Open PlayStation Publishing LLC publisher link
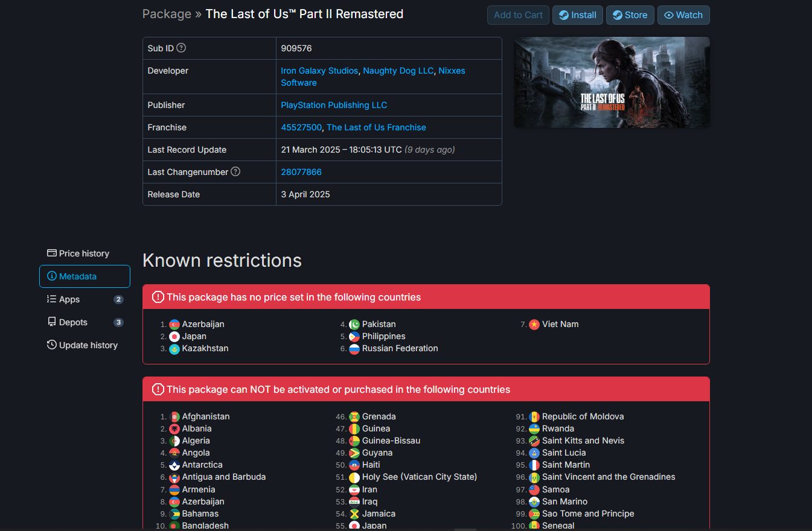This screenshot has height=531, width=812. click(x=334, y=105)
